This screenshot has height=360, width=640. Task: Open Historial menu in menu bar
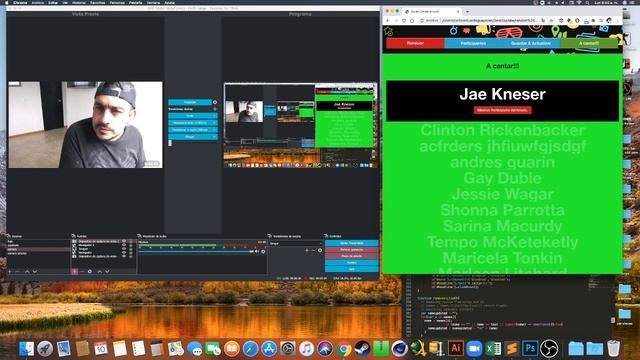[79, 2]
